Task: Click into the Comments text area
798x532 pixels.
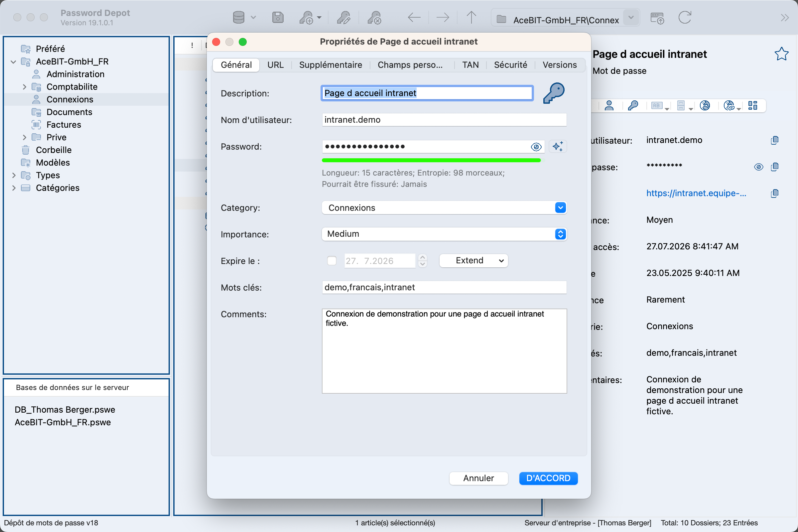Action: (x=444, y=351)
